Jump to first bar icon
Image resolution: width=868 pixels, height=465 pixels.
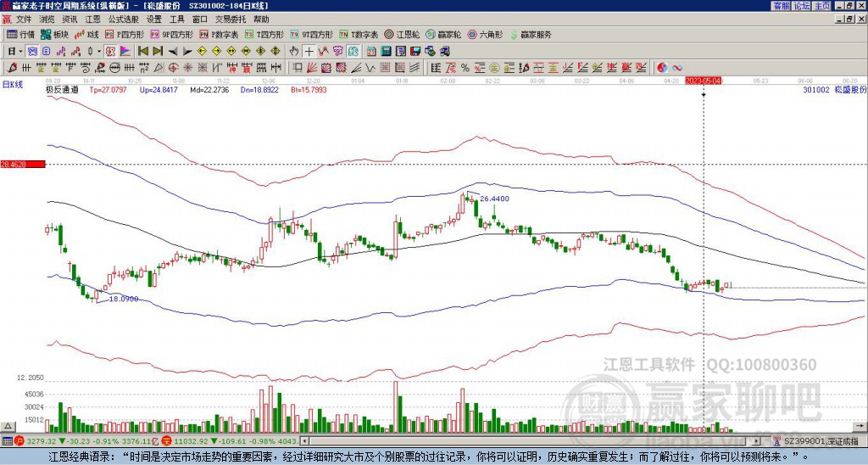pyautogui.click(x=142, y=51)
